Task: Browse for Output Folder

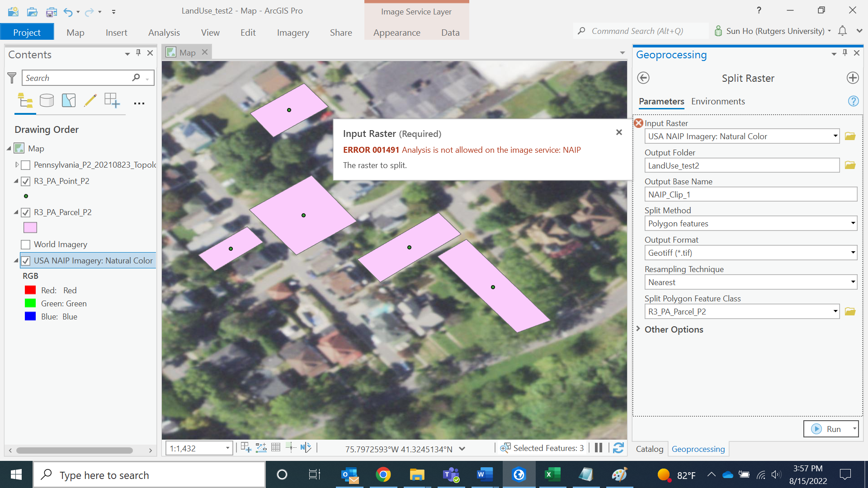Action: tap(850, 165)
